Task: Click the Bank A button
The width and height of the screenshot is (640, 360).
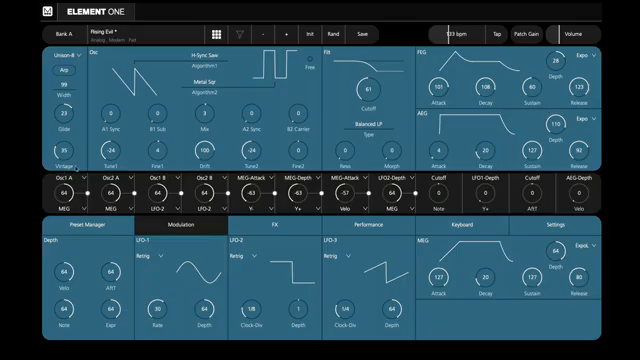Action: pyautogui.click(x=64, y=34)
